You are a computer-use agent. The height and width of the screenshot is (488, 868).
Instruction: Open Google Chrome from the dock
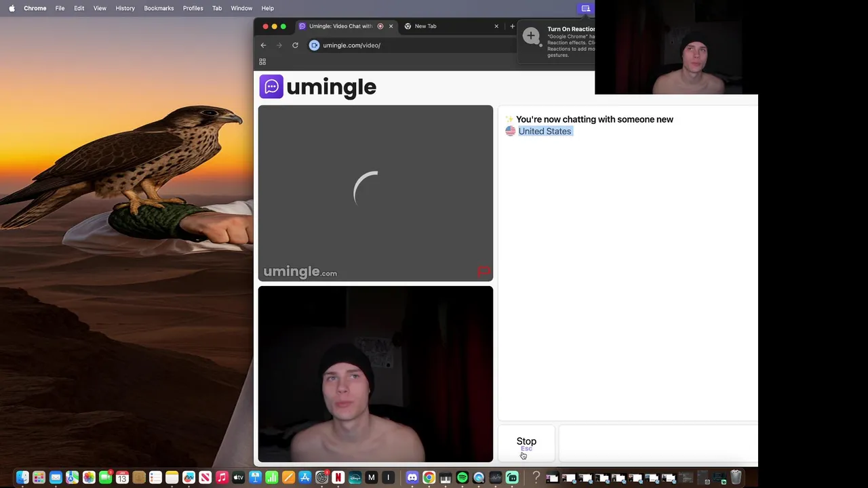click(x=429, y=477)
